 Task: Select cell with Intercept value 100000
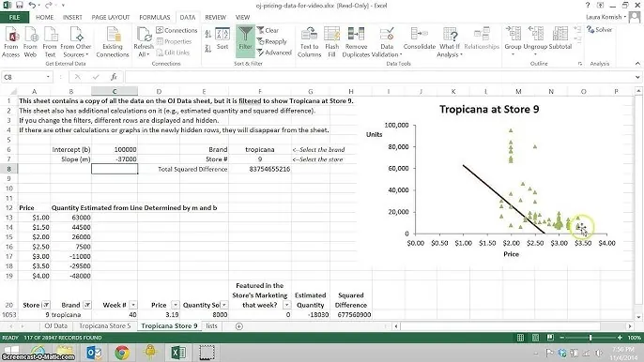point(115,149)
